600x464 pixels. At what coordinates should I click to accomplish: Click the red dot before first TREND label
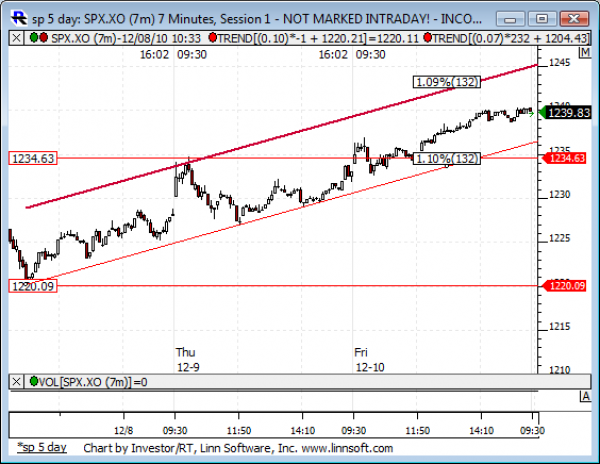click(x=213, y=37)
